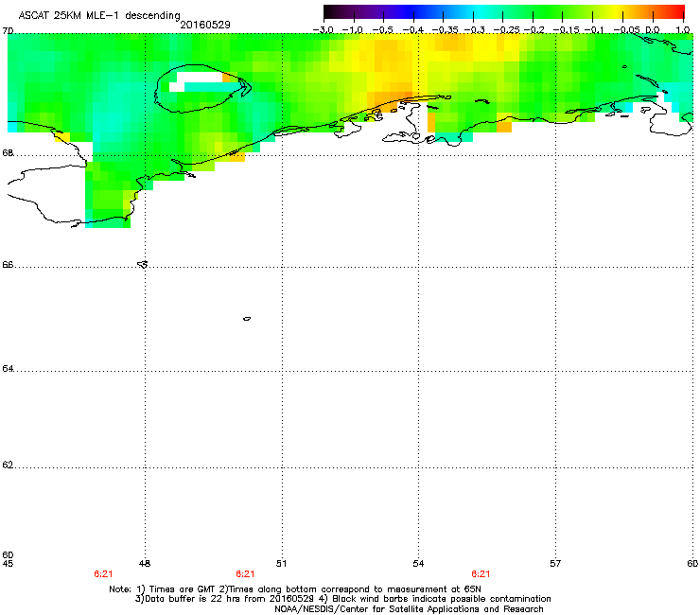Click the legend value -0.1
The height and width of the screenshot is (615, 700).
(x=594, y=30)
